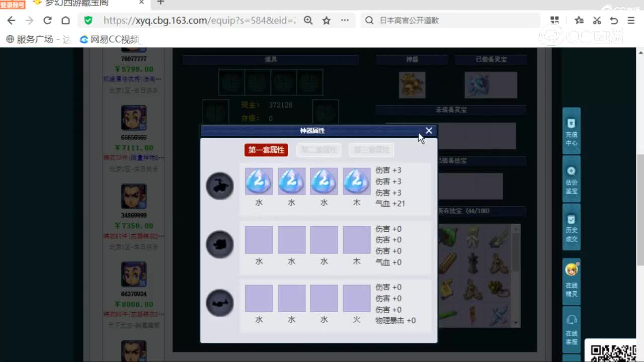Image resolution: width=644 pixels, height=362 pixels.
Task: Select the first 水 water gem icon
Action: pyautogui.click(x=258, y=181)
